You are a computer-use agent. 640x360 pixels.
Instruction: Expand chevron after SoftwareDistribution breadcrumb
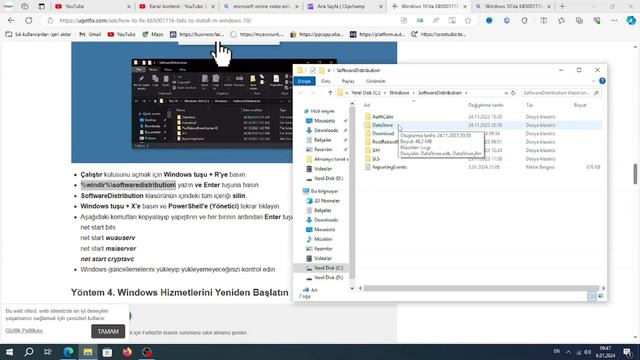pyautogui.click(x=466, y=93)
